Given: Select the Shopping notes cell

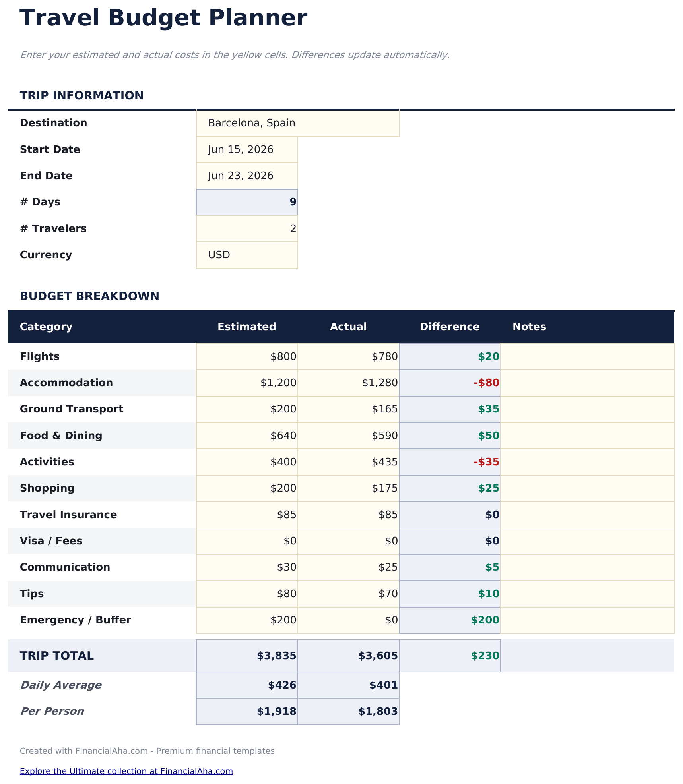Looking at the screenshot, I should 587,488.
